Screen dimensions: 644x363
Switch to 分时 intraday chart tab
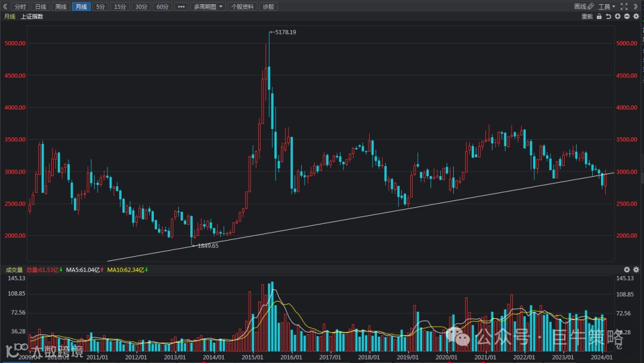20,7
